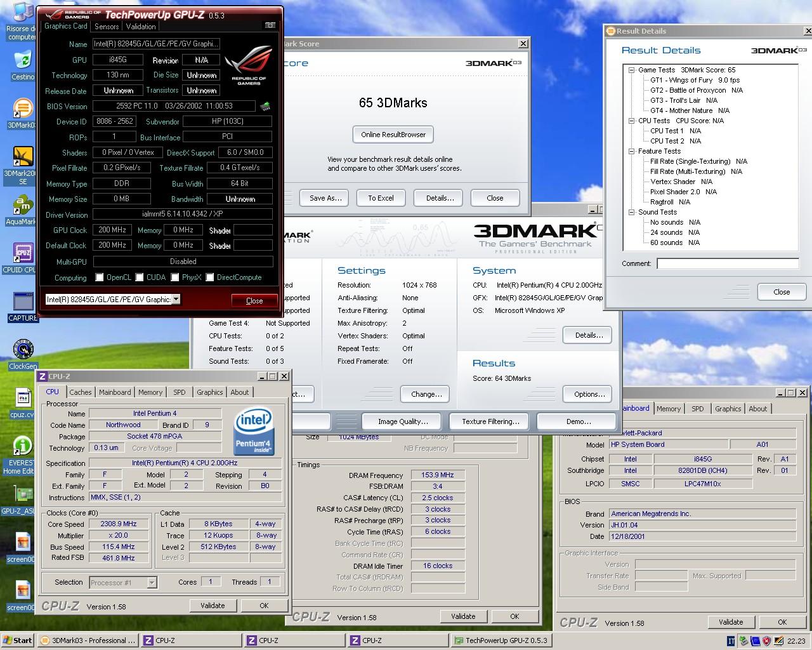Click the Comment input field
The height and width of the screenshot is (650, 812).
(x=728, y=263)
